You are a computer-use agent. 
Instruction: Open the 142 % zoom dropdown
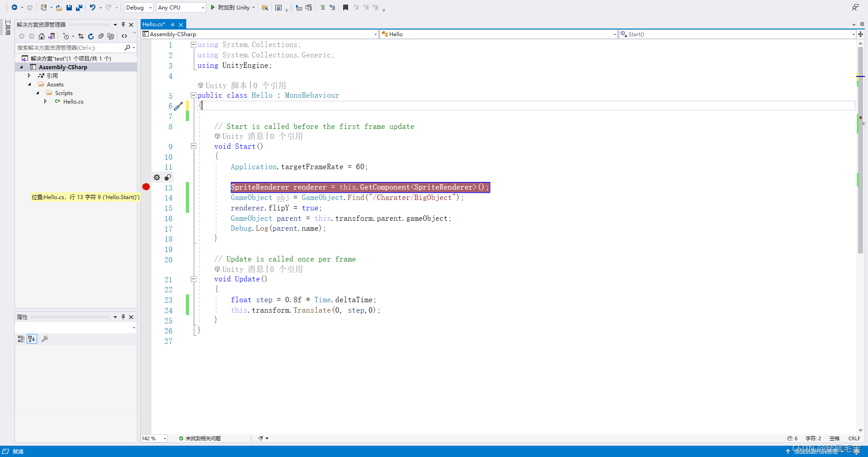click(154, 438)
